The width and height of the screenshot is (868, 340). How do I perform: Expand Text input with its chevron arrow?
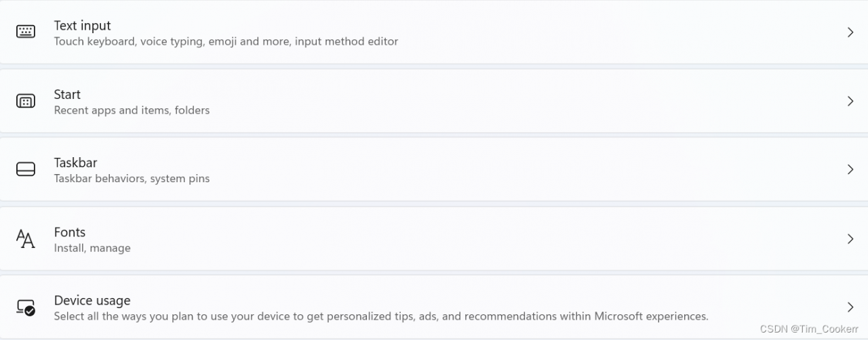tap(850, 32)
